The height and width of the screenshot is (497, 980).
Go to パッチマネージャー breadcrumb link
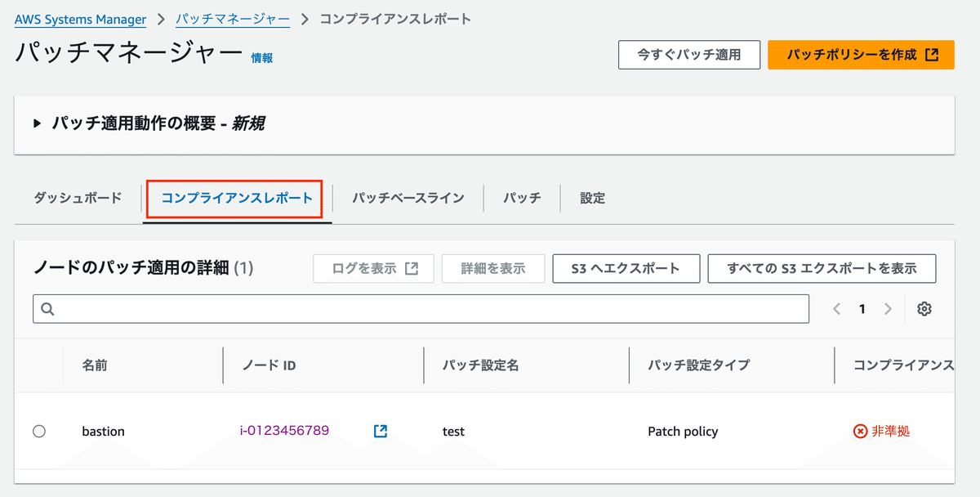click(233, 18)
